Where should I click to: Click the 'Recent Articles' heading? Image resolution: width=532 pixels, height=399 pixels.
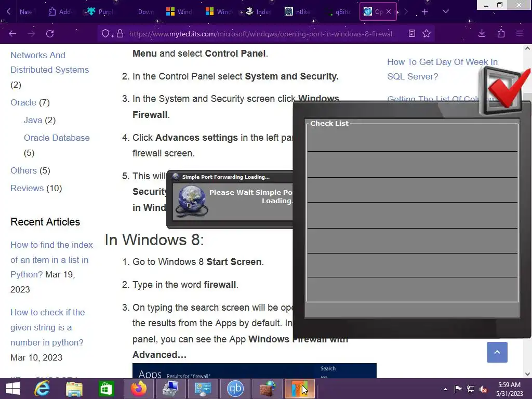click(x=45, y=222)
